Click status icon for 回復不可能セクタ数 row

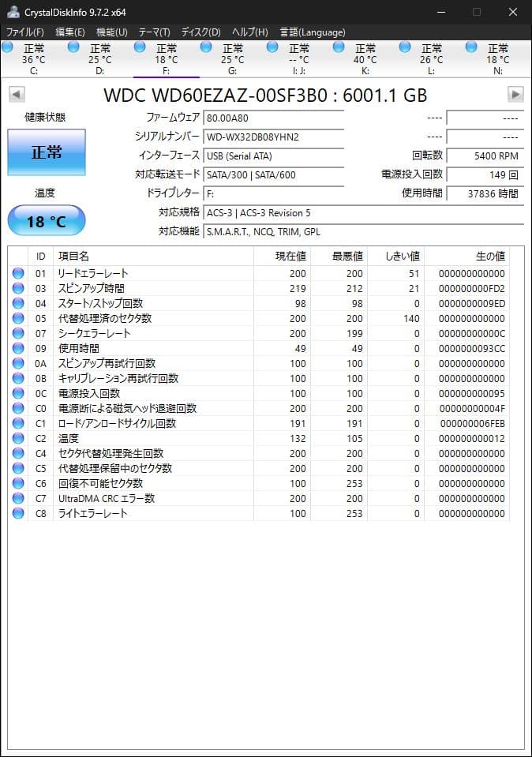point(18,483)
